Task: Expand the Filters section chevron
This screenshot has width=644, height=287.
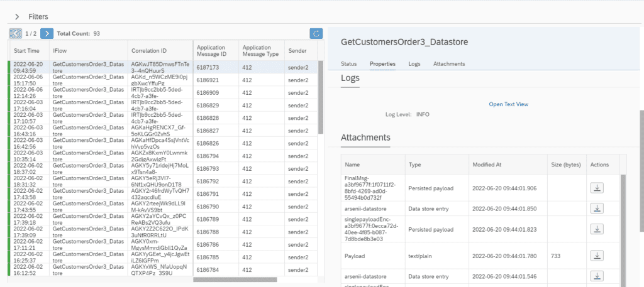Action: coord(17,17)
